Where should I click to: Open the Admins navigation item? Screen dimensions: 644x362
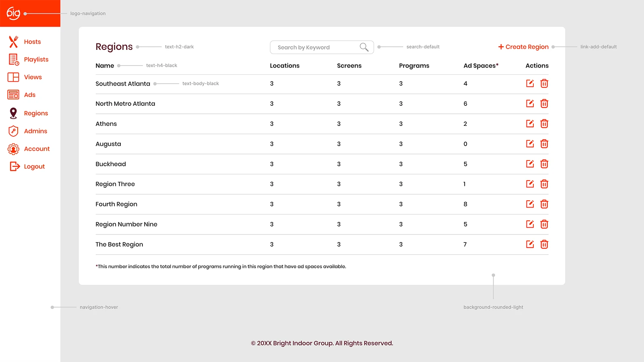click(x=35, y=131)
